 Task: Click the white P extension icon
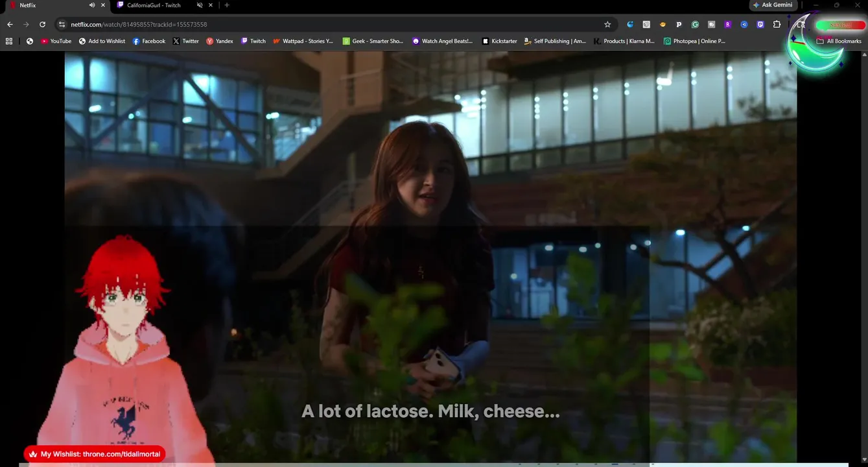click(679, 25)
